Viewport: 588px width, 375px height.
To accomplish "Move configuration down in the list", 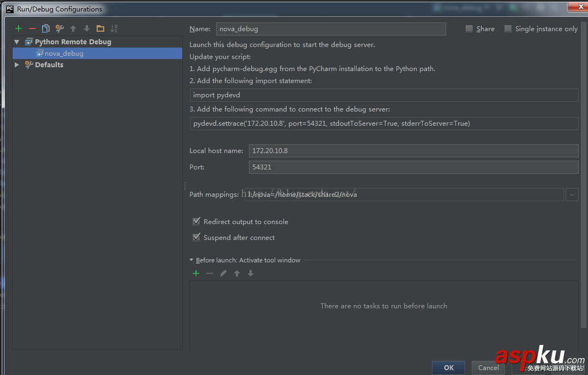I will tap(86, 28).
